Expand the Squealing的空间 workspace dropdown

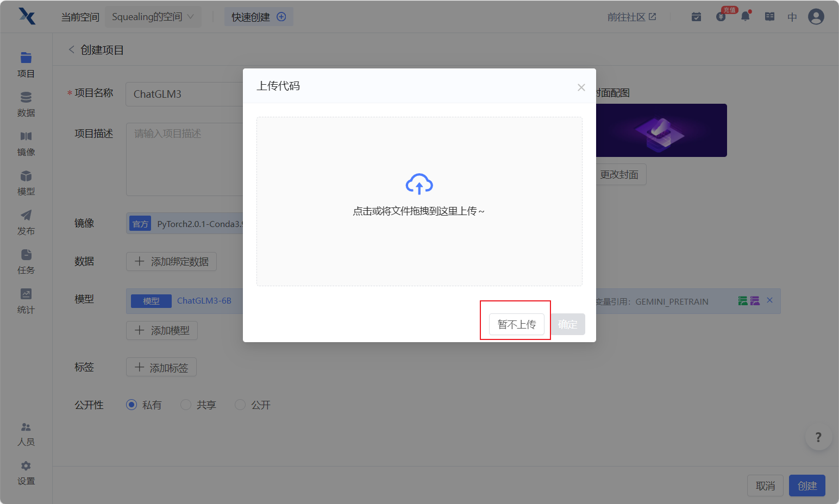pyautogui.click(x=153, y=17)
